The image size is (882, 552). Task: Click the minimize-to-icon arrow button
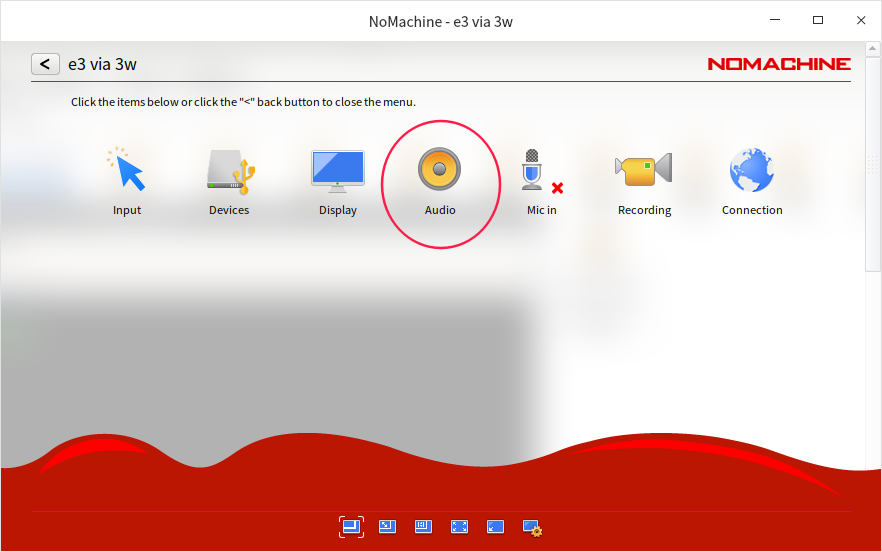coord(495,527)
